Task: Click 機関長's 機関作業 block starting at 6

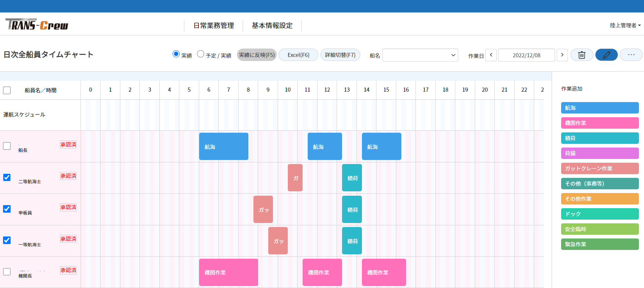Action: (x=228, y=272)
